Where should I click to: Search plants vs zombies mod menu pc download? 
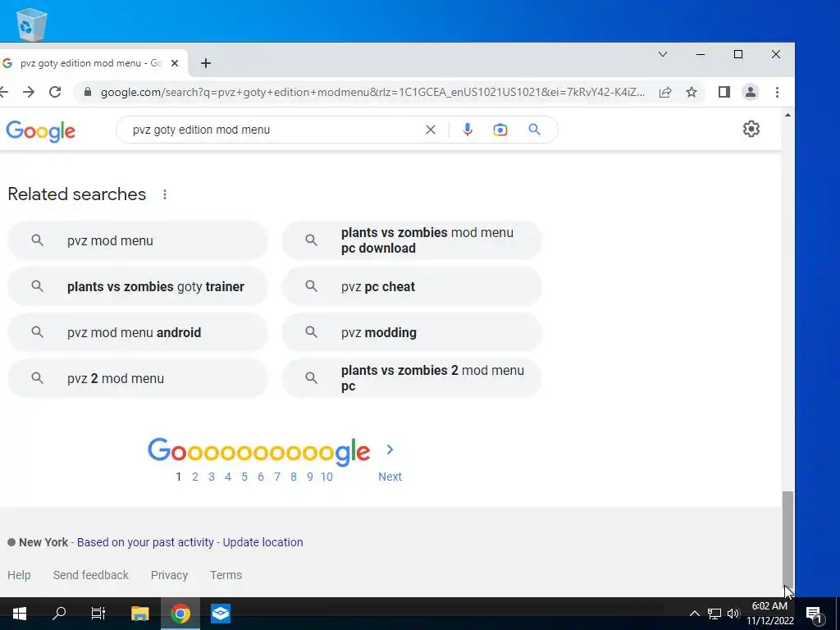pyautogui.click(x=412, y=240)
